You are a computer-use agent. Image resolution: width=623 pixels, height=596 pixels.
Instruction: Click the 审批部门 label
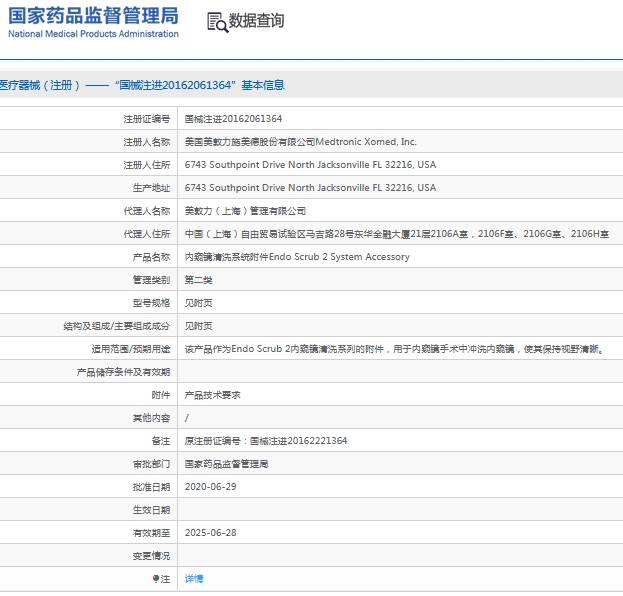pyautogui.click(x=151, y=464)
